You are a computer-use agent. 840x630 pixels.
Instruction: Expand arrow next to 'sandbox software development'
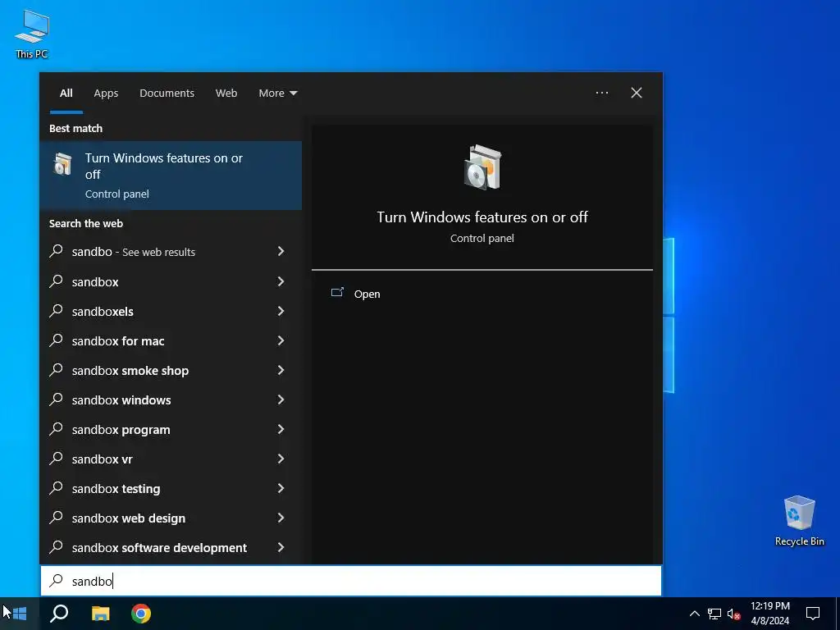[x=281, y=547]
